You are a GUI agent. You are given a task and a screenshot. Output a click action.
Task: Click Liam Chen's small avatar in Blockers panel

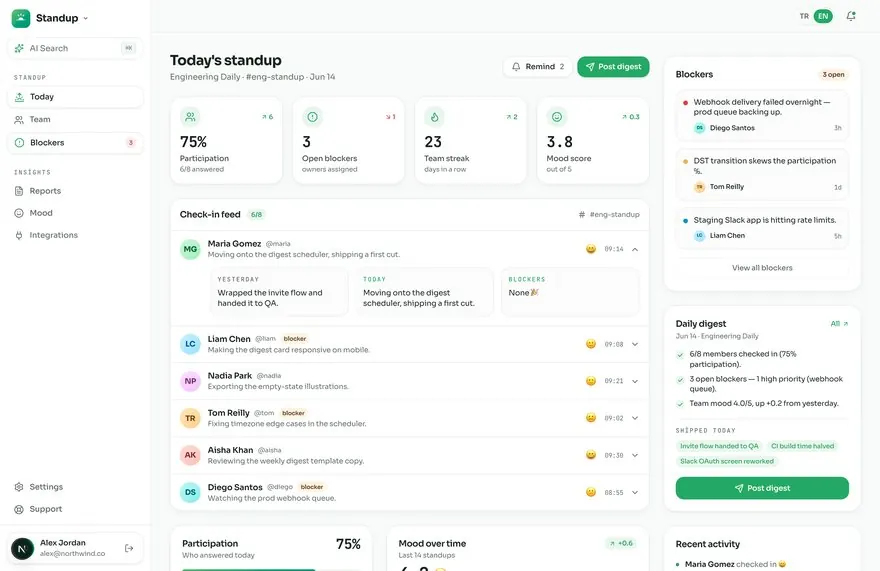[699, 236]
